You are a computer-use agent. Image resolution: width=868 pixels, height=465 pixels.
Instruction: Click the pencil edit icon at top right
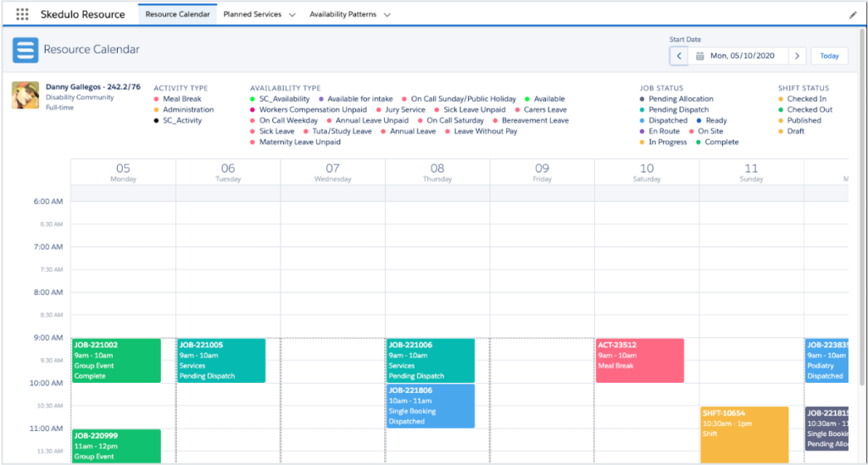click(853, 15)
